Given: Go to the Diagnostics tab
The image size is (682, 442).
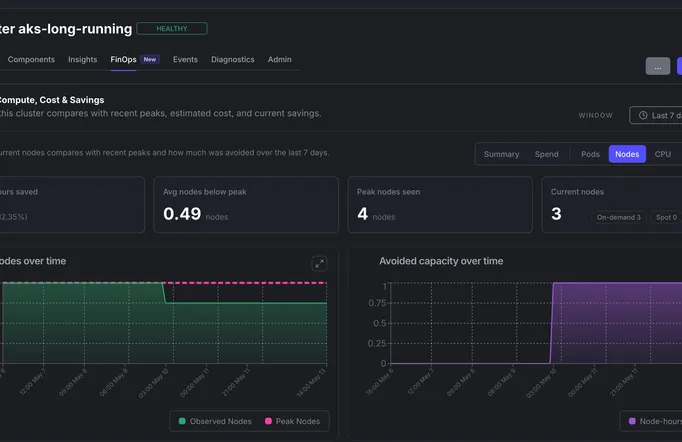Looking at the screenshot, I should click(x=233, y=60).
